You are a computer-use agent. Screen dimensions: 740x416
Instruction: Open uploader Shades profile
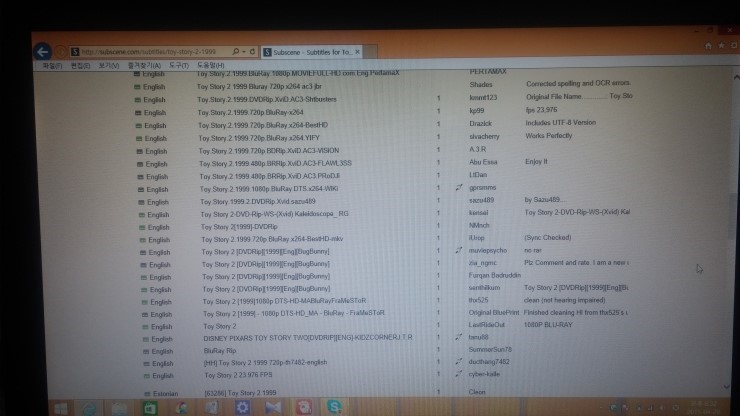pos(481,85)
